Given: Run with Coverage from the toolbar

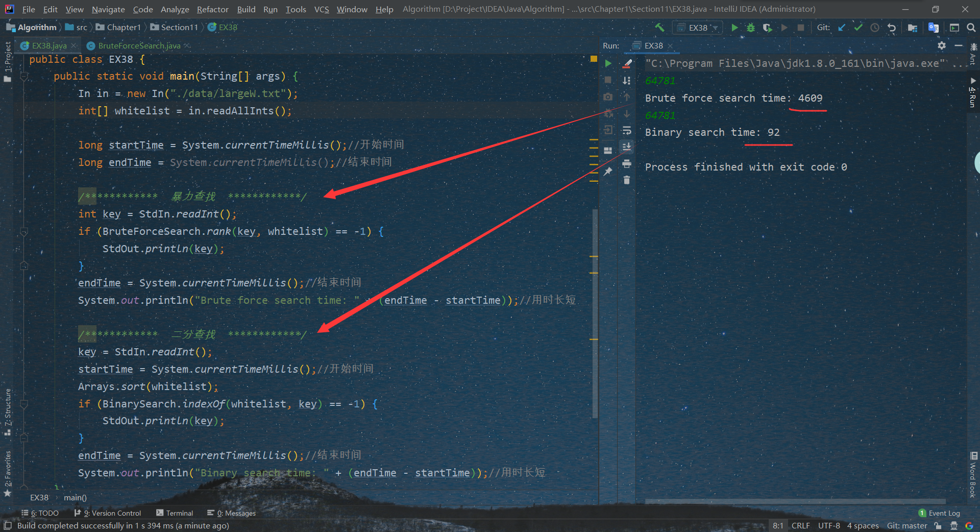Looking at the screenshot, I should [767, 28].
